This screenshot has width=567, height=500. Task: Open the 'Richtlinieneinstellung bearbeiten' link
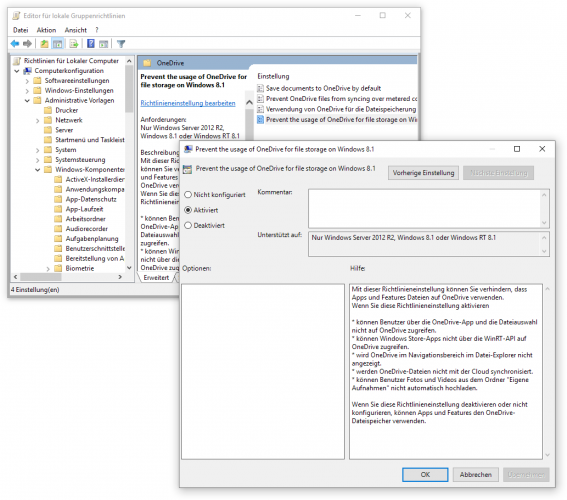point(188,103)
